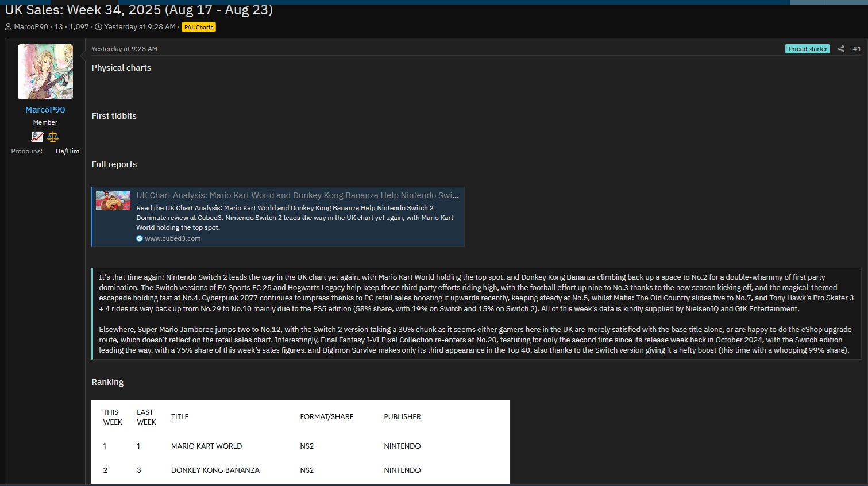
Task: Click MarcoP90 username below the avatar
Action: (45, 110)
